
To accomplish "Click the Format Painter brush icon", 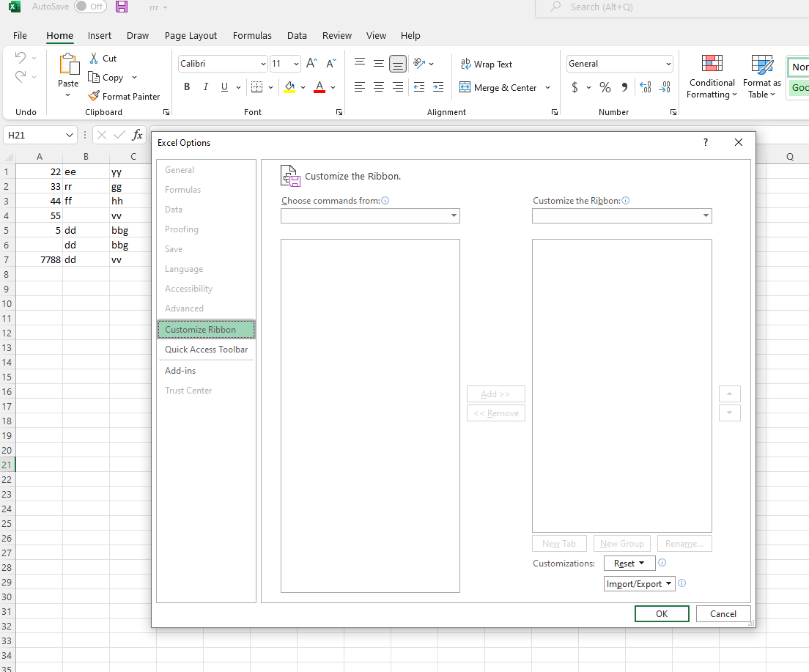I will tap(94, 96).
